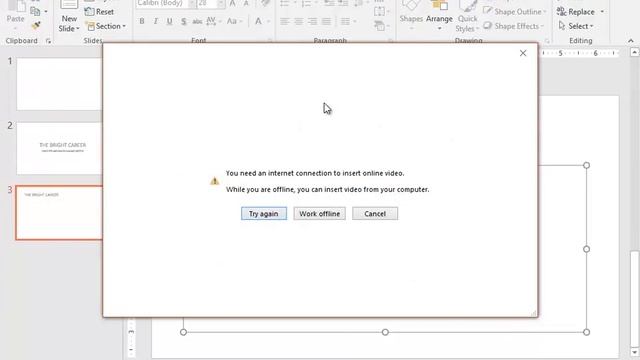Toggle Bold formatting
640x360 pixels.
pos(142,21)
